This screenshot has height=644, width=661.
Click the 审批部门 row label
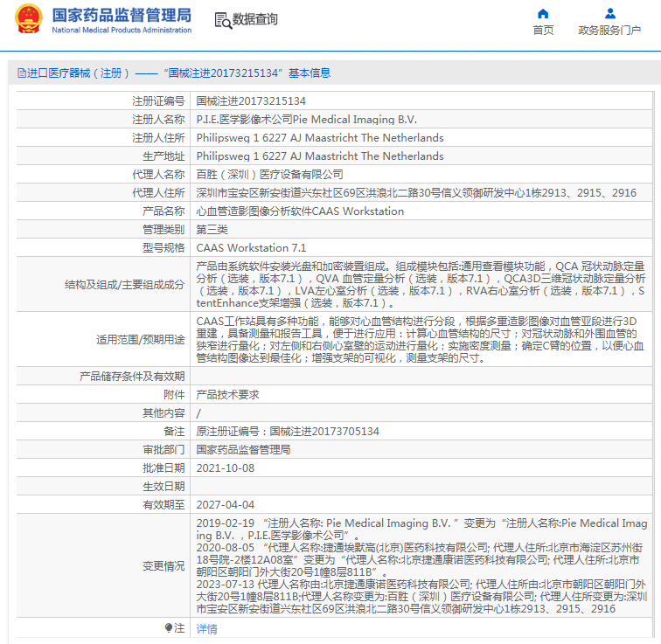click(164, 450)
